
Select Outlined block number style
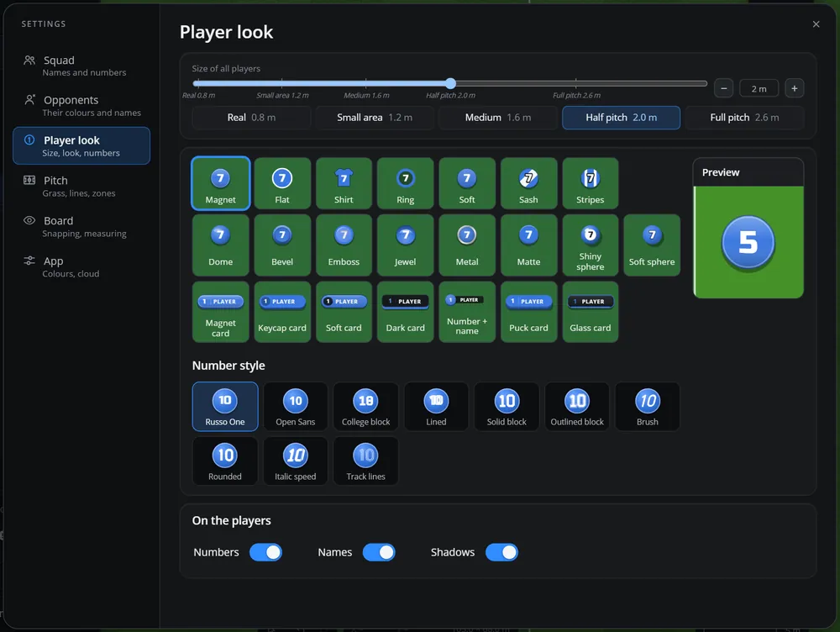tap(577, 406)
